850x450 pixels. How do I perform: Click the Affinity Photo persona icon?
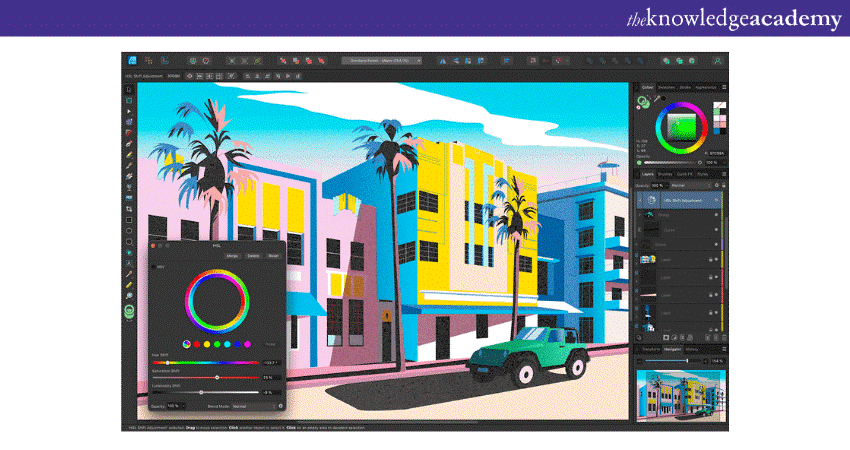(131, 60)
